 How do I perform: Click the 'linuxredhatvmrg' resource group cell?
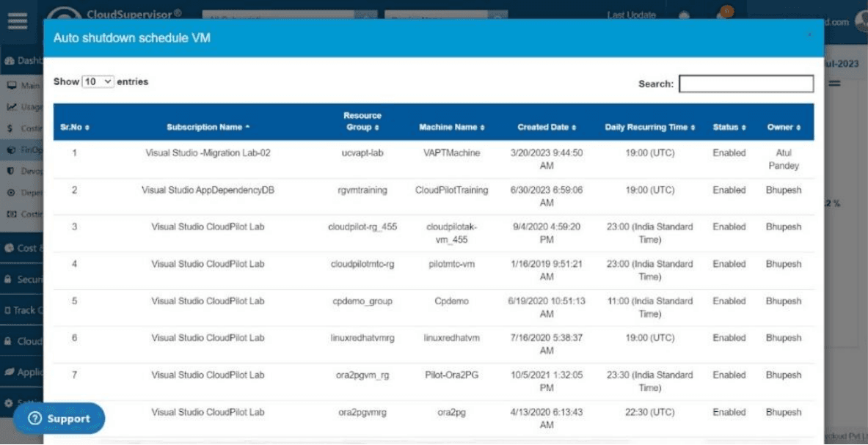(x=362, y=338)
